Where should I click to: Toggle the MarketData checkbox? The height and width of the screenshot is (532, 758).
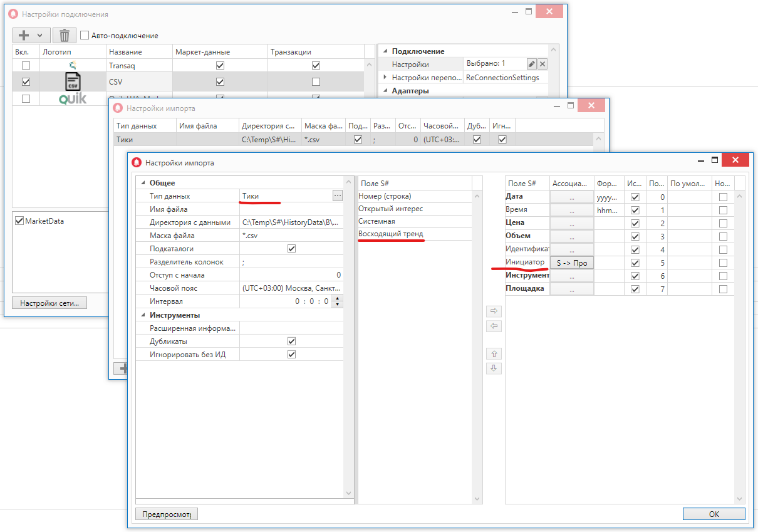point(19,221)
